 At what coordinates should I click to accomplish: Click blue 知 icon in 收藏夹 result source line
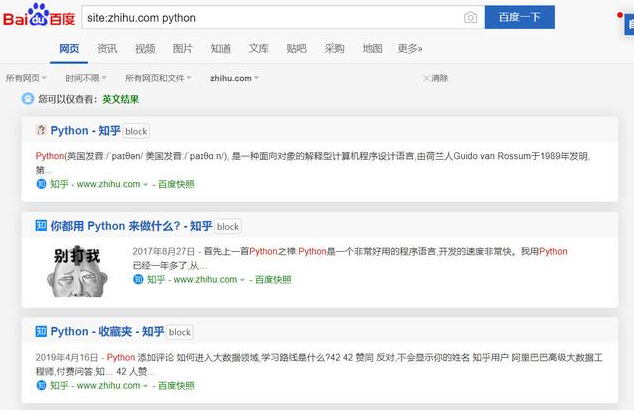coord(41,385)
